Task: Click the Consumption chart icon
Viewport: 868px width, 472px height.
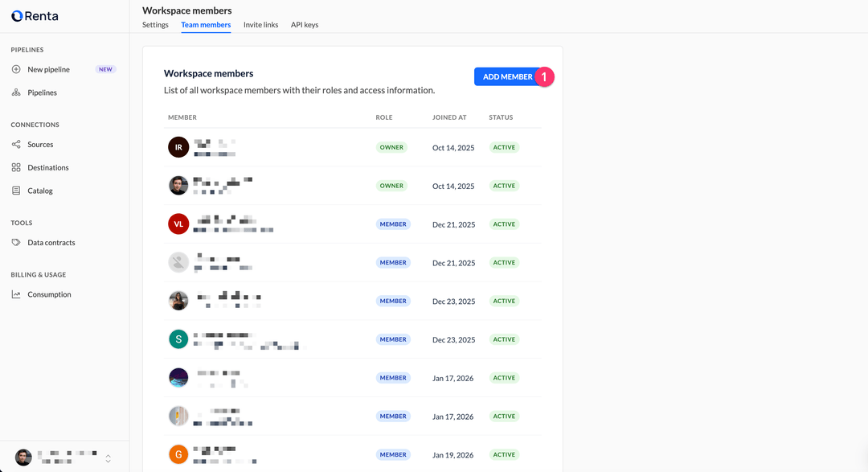Action: [x=16, y=294]
